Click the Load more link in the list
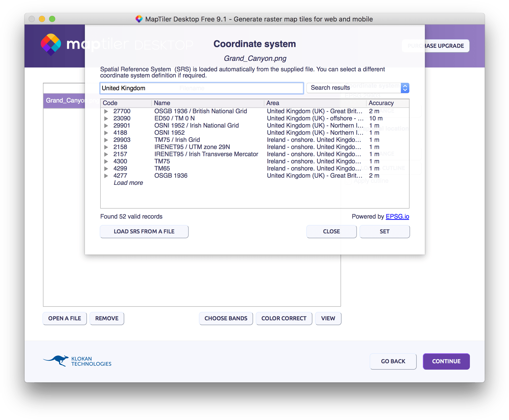509x420 pixels. click(x=129, y=183)
